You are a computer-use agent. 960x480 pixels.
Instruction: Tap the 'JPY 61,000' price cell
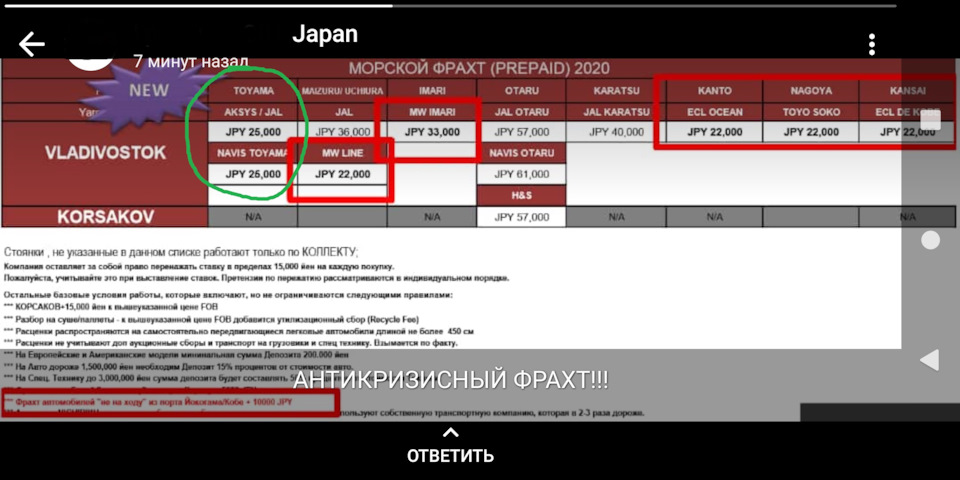[522, 174]
